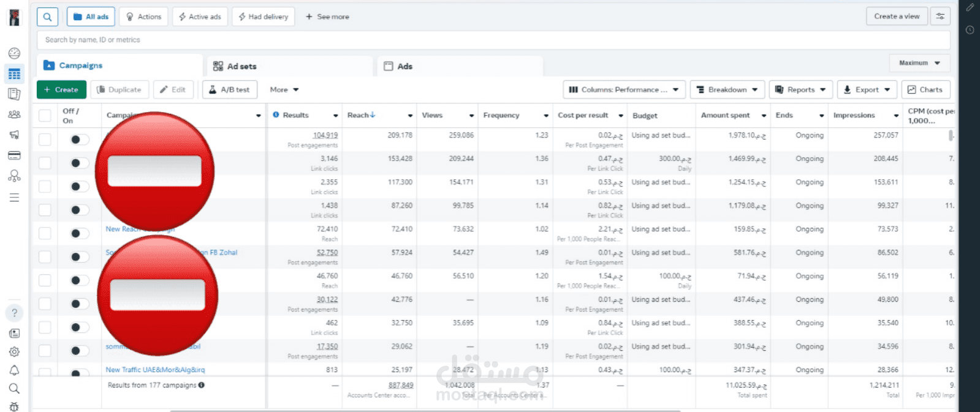This screenshot has width=980, height=412.
Task: Click the green Create button
Action: click(61, 89)
